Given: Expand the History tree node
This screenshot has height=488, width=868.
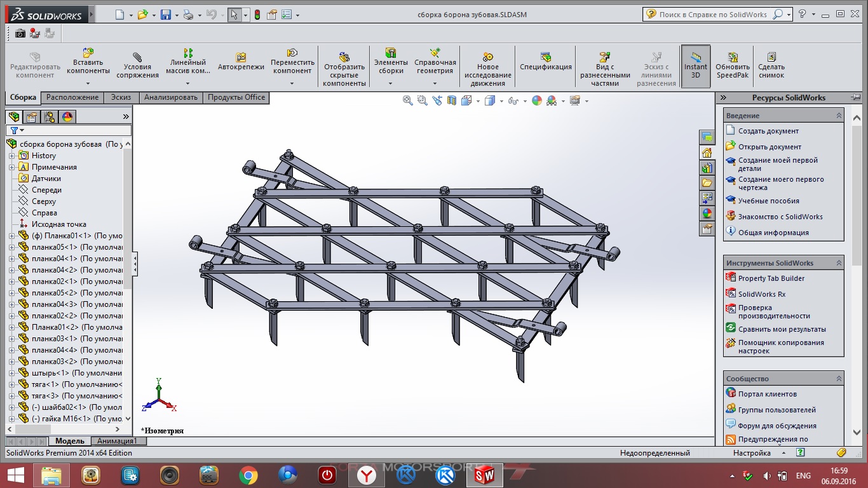Looking at the screenshot, I should coord(11,156).
